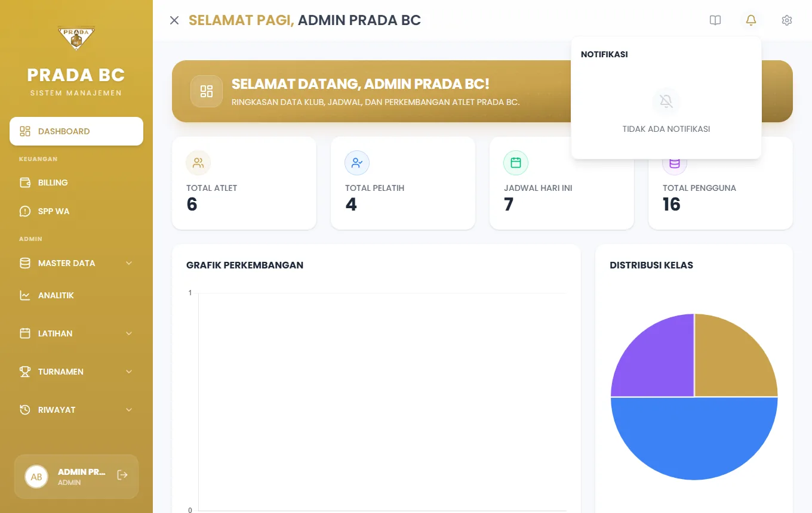Click the Distribusi Kelas heading
This screenshot has width=812, height=513.
651,265
